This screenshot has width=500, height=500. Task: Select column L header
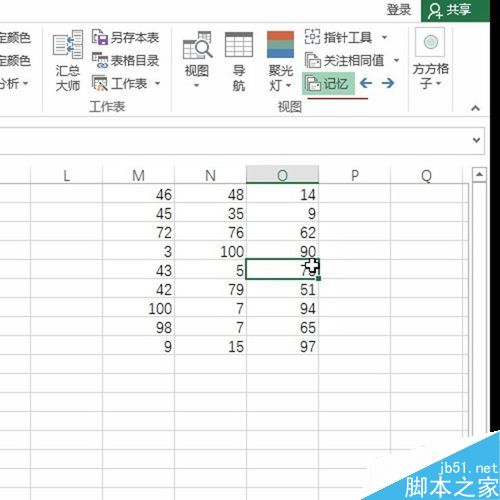(66, 175)
